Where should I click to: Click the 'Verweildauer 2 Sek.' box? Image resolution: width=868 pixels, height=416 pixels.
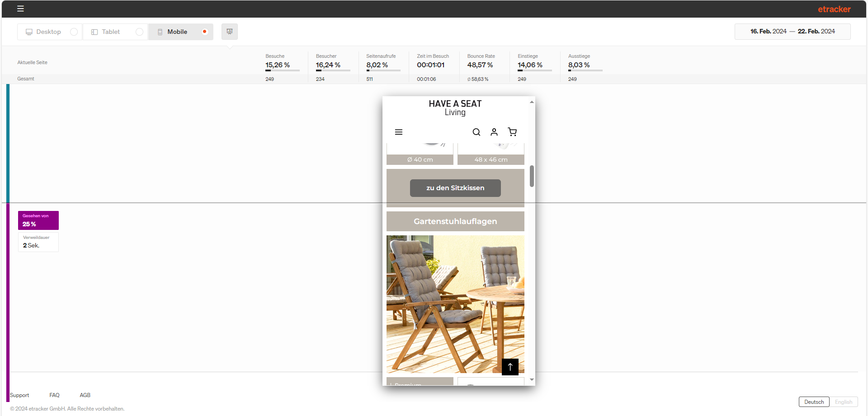[x=38, y=242]
